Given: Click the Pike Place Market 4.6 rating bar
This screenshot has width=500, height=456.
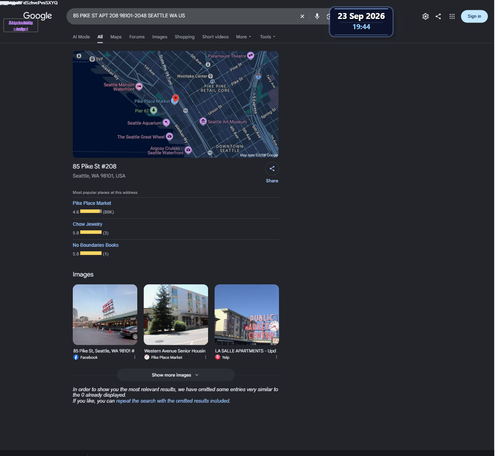Looking at the screenshot, I should click(x=91, y=211).
